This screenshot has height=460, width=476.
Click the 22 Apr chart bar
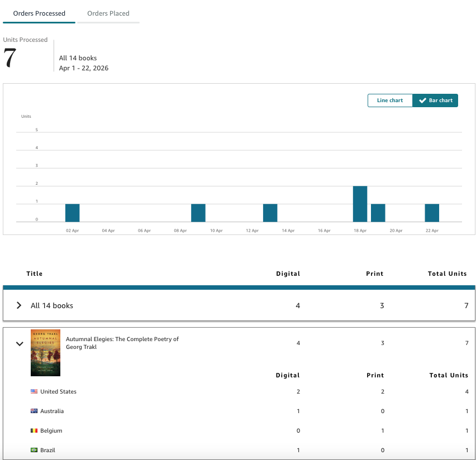pyautogui.click(x=432, y=213)
